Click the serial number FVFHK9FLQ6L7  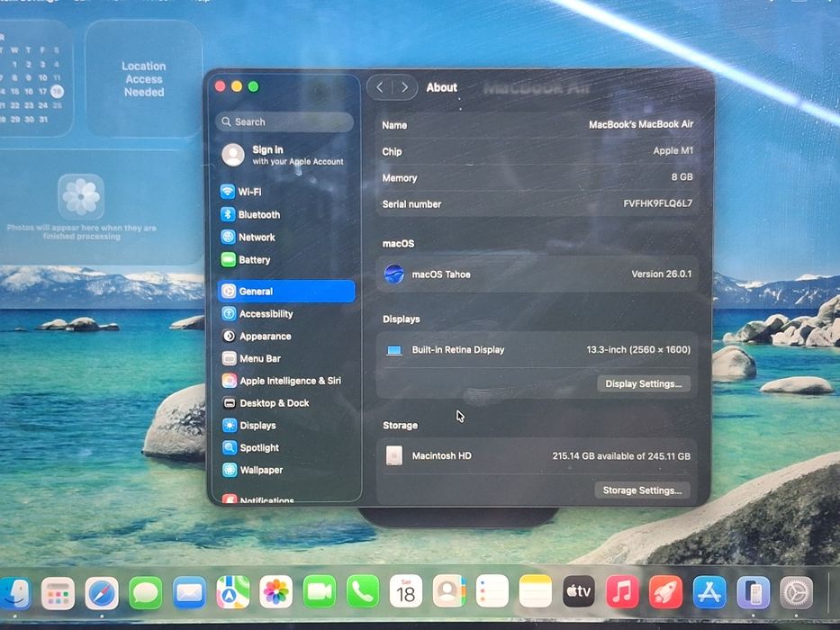(658, 203)
